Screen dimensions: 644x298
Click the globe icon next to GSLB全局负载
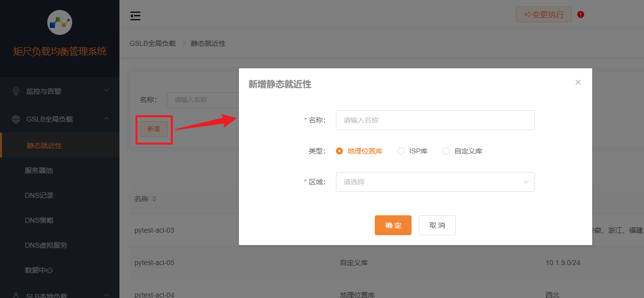(15, 119)
